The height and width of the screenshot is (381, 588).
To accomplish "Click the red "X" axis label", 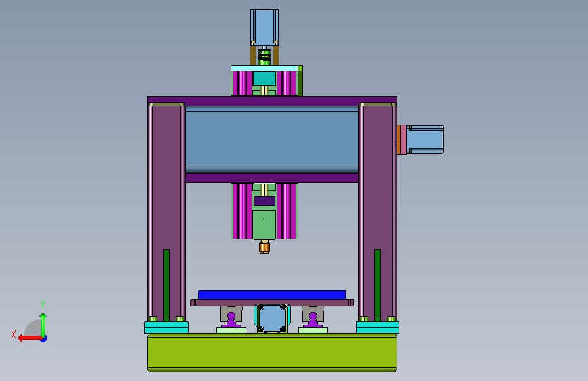I will coord(14,334).
